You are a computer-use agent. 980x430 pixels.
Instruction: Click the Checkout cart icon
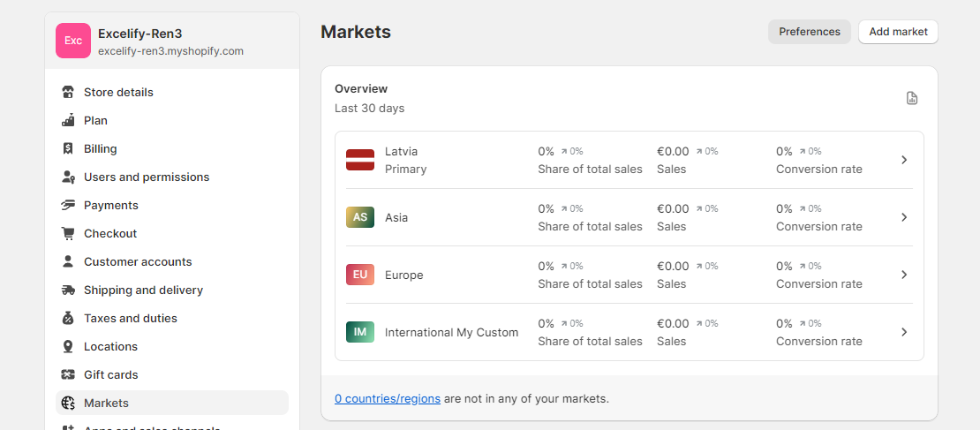pos(68,234)
